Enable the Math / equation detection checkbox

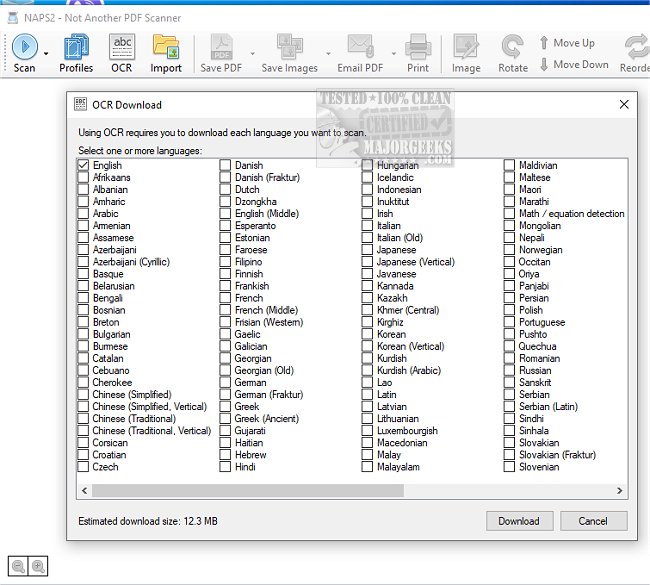pos(509,214)
